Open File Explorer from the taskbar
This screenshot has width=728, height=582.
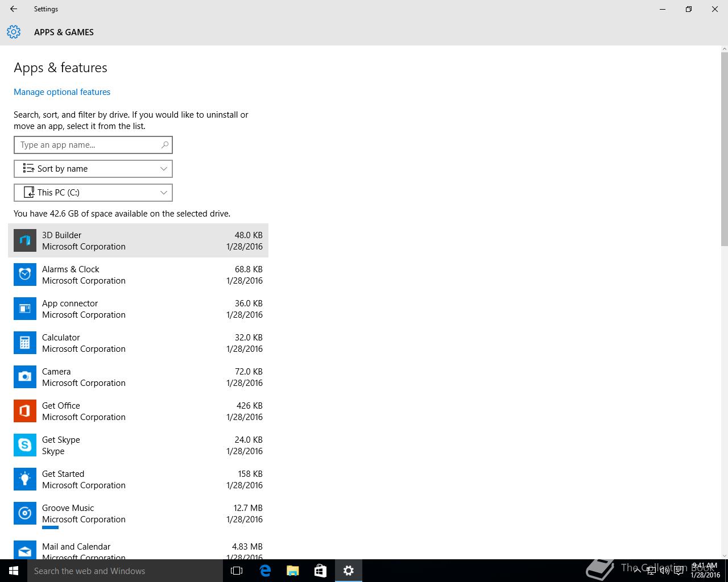click(x=293, y=571)
